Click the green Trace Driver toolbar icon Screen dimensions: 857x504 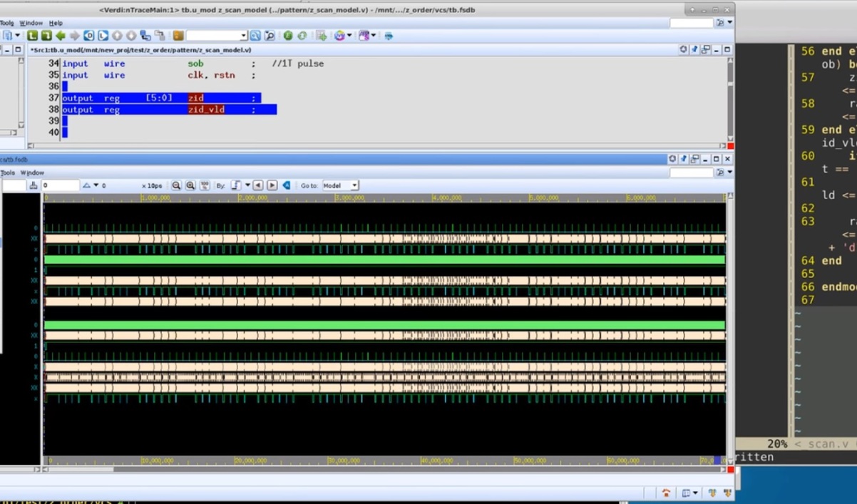46,36
